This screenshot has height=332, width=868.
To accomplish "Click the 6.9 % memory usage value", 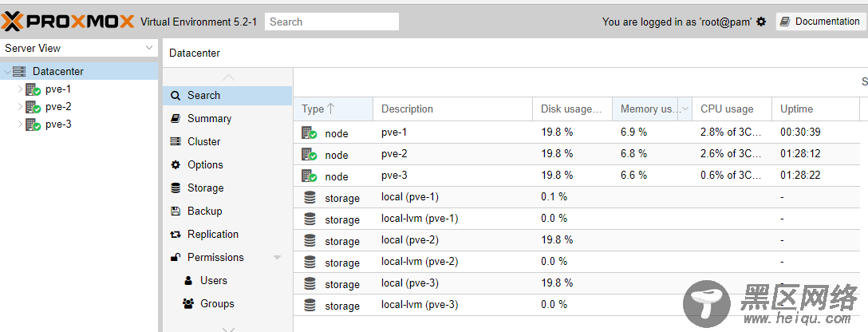I will point(633,132).
